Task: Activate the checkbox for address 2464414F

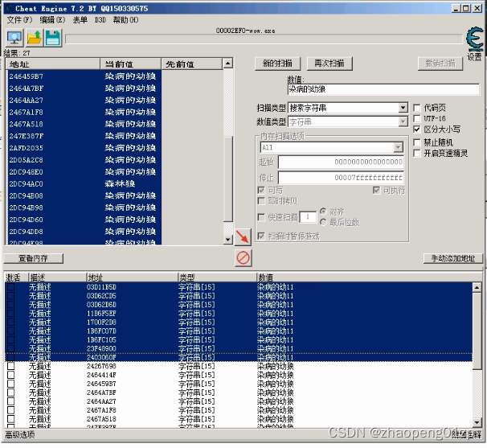Action: [11, 375]
